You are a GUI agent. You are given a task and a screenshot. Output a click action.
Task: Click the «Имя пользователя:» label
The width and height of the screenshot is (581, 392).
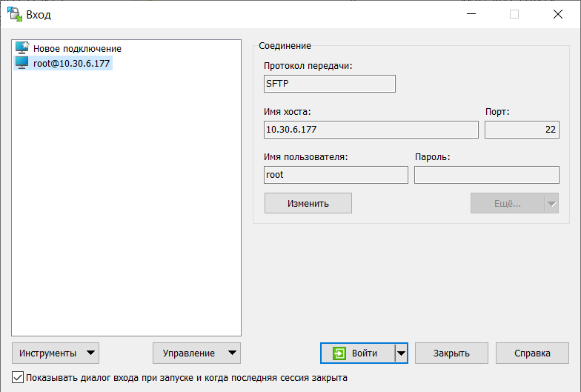[305, 157]
